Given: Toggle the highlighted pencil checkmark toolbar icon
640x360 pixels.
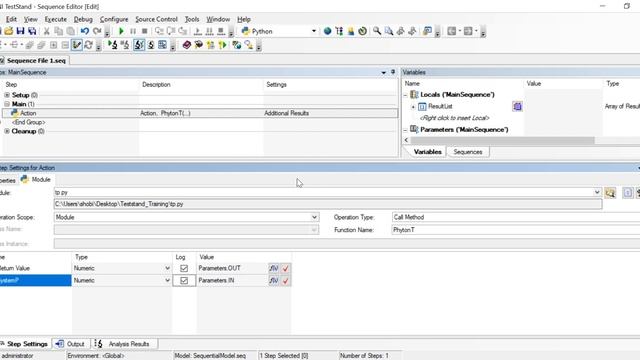Looking at the screenshot, I should pos(77,45).
